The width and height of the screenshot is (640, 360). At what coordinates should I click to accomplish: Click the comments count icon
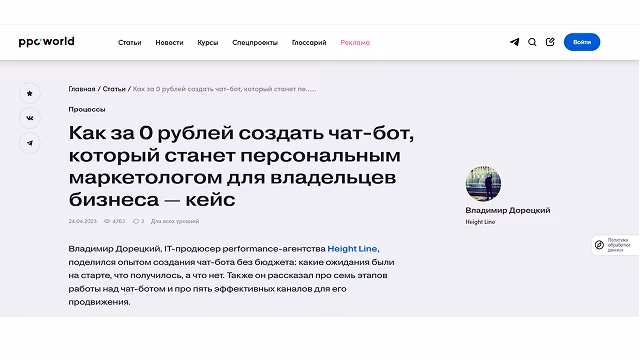coord(136,221)
